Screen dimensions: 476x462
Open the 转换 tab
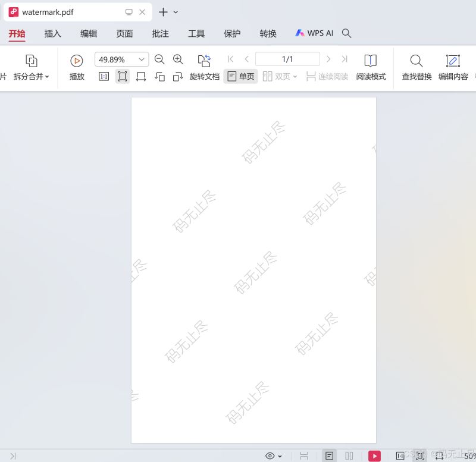268,33
